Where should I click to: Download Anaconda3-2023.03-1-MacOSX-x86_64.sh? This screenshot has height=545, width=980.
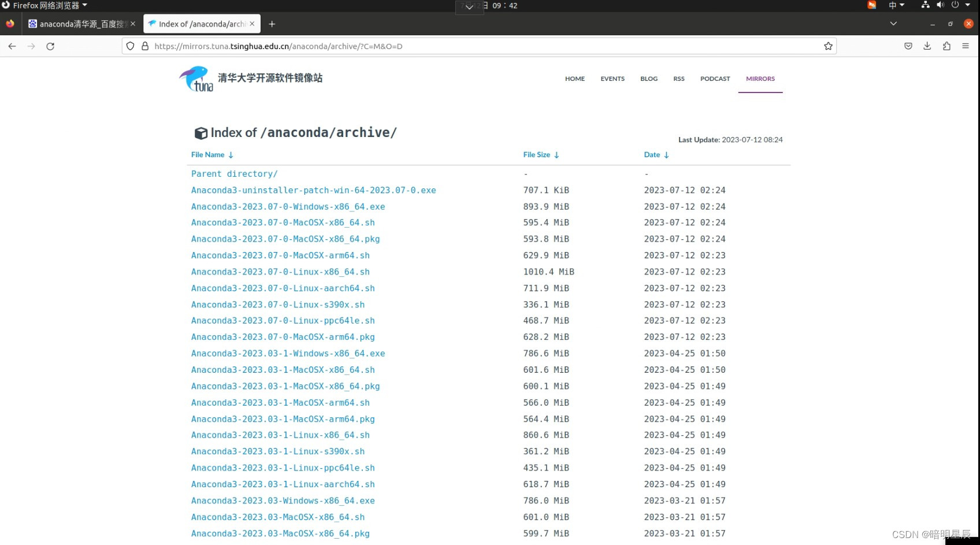coord(283,370)
